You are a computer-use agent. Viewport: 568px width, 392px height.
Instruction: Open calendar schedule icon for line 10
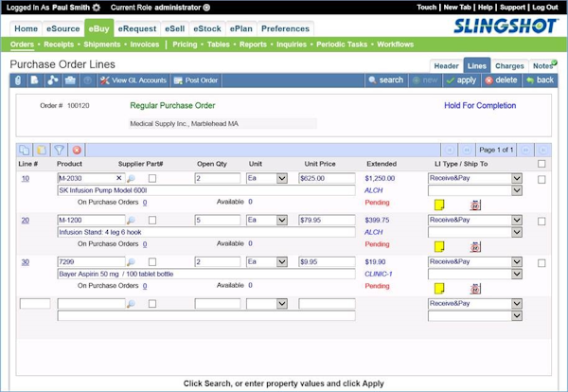[475, 205]
